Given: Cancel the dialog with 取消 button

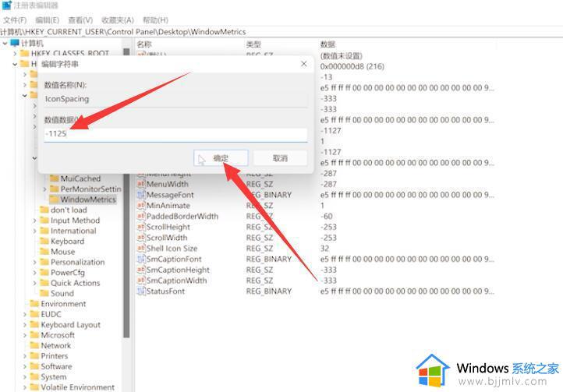Looking at the screenshot, I should coord(280,158).
